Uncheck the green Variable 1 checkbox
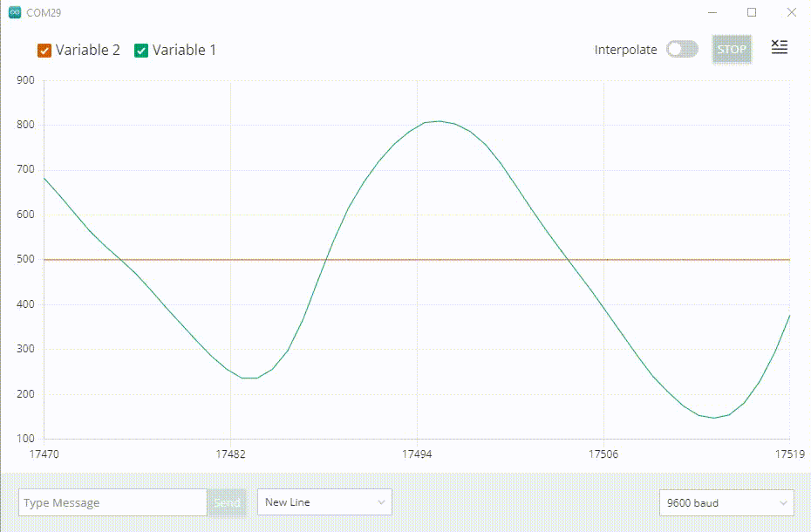Viewport: 811px width, 532px height. click(x=141, y=51)
